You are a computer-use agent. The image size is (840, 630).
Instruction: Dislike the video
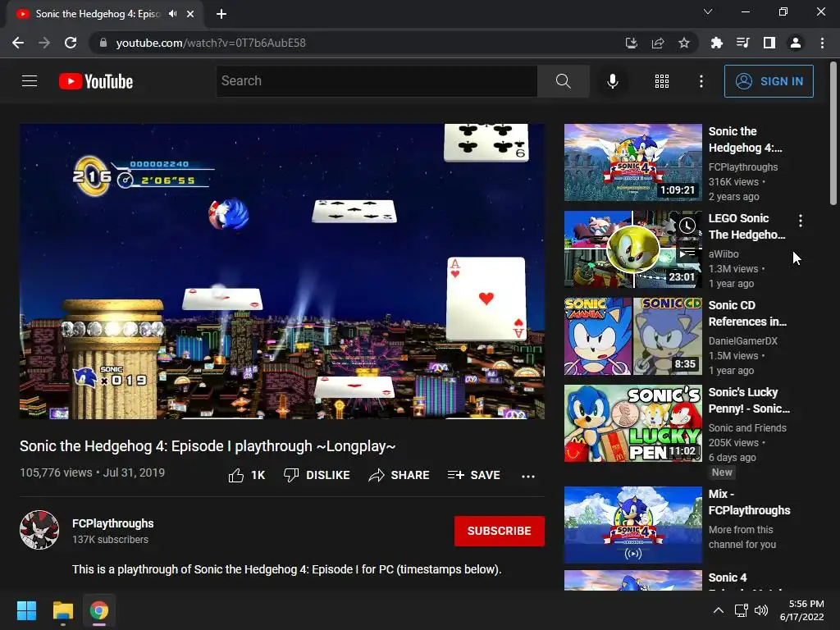317,475
